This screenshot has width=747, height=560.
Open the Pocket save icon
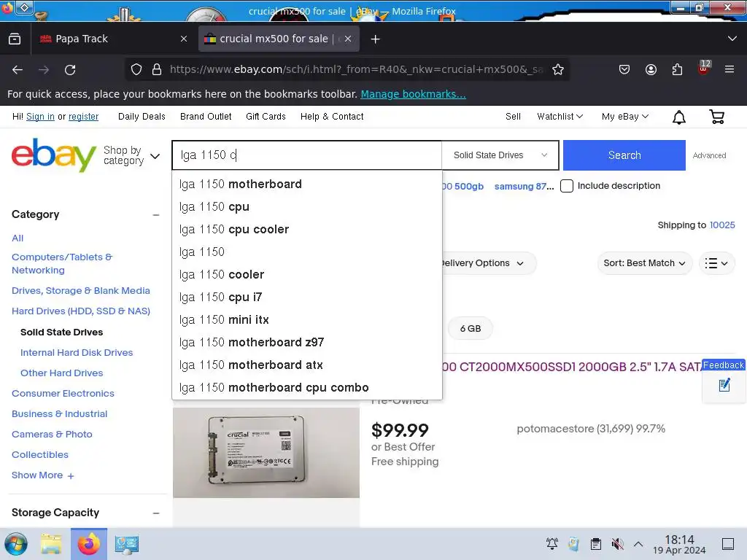click(x=624, y=69)
